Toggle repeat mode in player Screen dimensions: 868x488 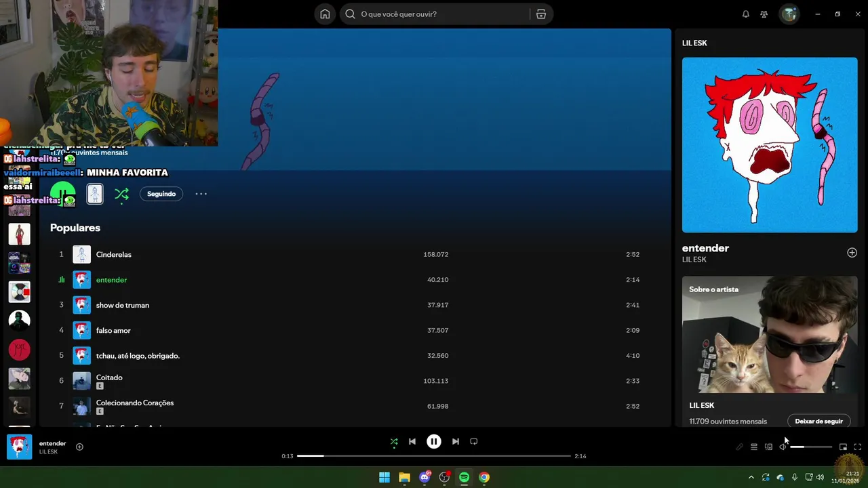(x=474, y=441)
